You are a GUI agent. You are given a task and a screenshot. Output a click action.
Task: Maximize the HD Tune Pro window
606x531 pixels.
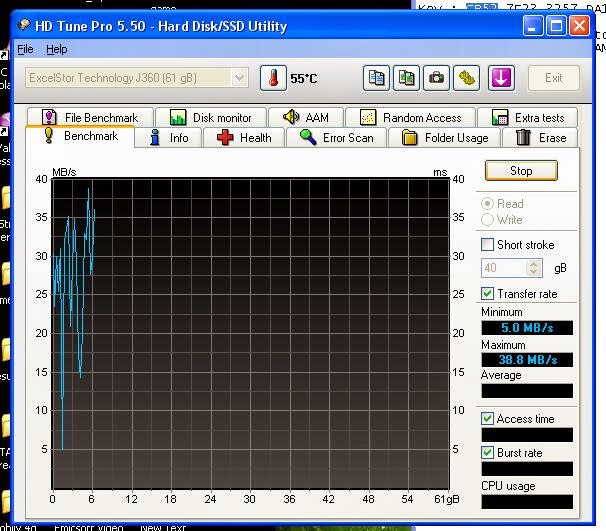click(556, 26)
